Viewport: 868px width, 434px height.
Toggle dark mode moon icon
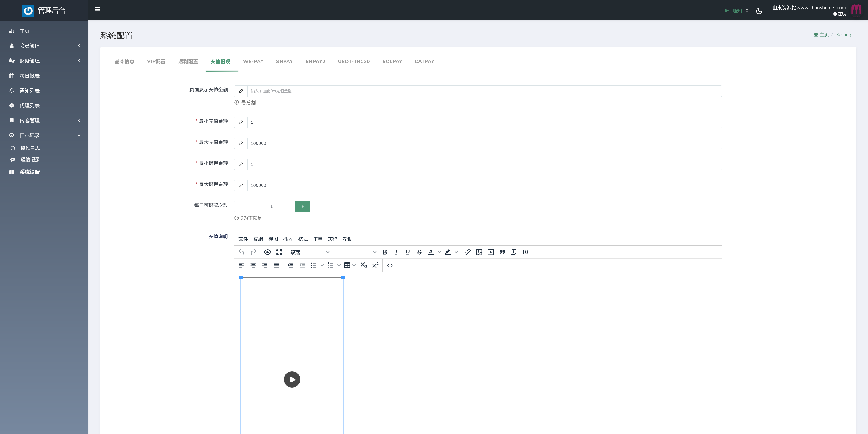[759, 11]
